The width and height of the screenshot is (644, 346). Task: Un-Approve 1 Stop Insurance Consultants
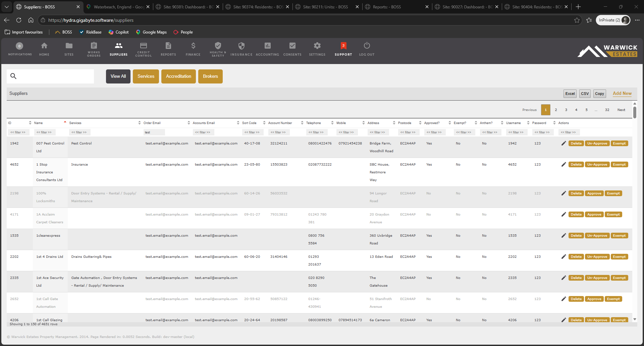point(597,164)
